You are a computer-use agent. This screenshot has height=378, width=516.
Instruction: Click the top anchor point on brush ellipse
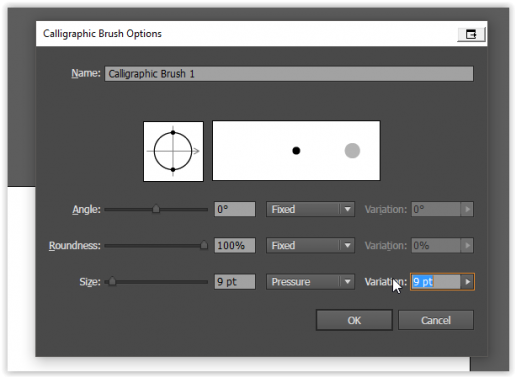click(x=173, y=133)
